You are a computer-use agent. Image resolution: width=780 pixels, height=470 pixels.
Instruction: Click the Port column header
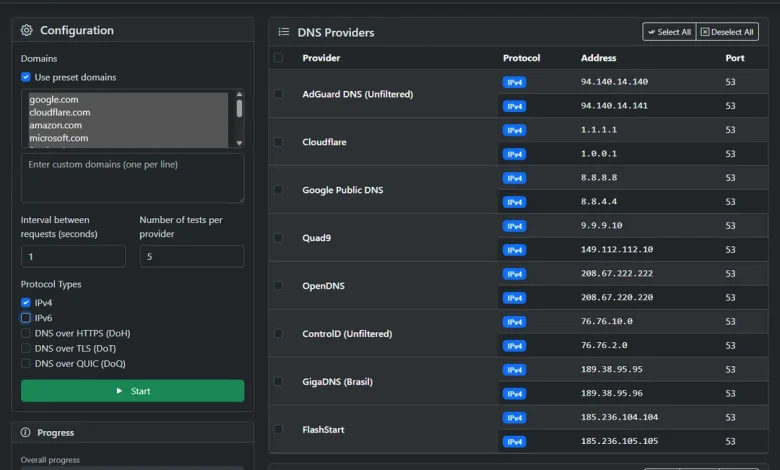[x=735, y=58]
